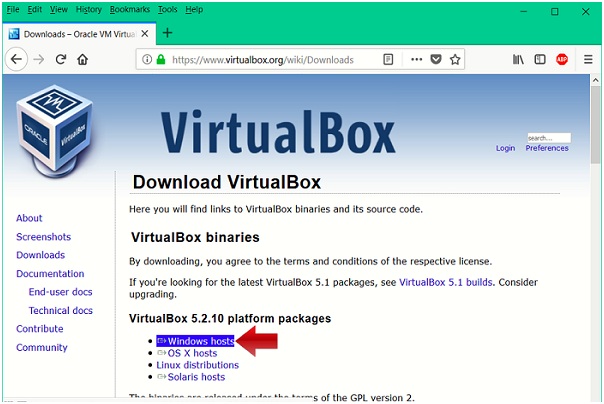Screen dimensions: 604x404
Task: Minimize the Firefox window
Action: (x=523, y=12)
